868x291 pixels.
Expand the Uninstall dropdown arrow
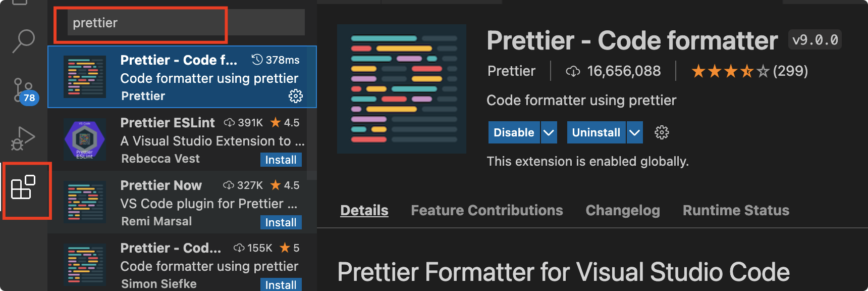pos(634,132)
